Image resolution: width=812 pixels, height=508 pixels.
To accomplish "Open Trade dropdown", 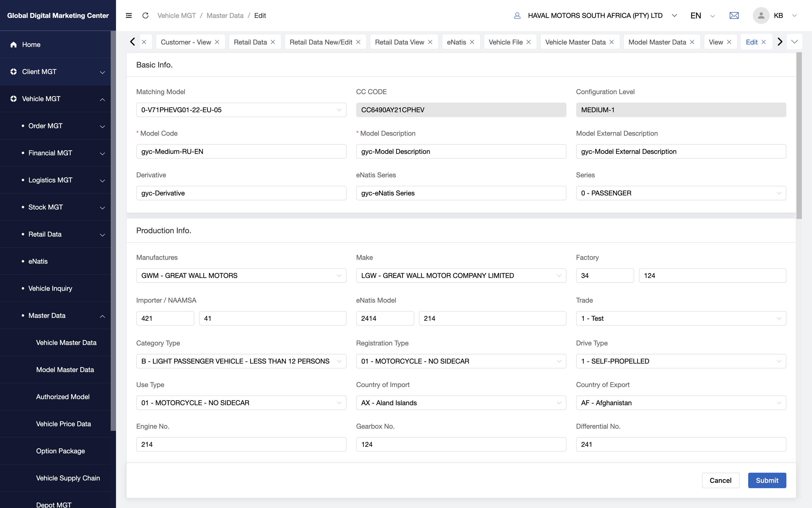I will (x=681, y=319).
